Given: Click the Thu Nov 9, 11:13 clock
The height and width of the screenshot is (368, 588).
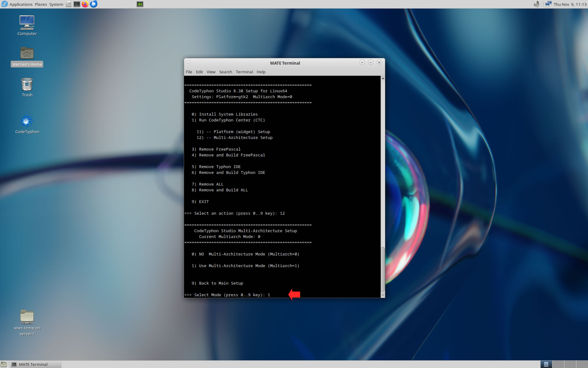Looking at the screenshot, I should pos(570,4).
